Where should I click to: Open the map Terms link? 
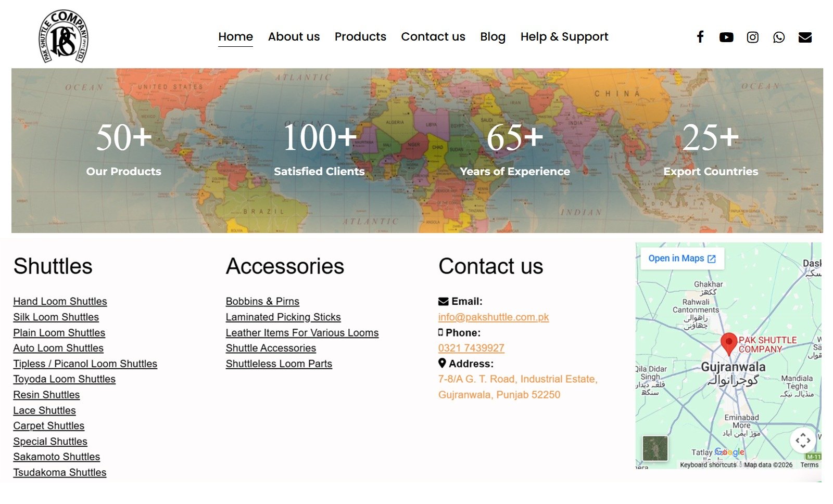click(x=809, y=465)
